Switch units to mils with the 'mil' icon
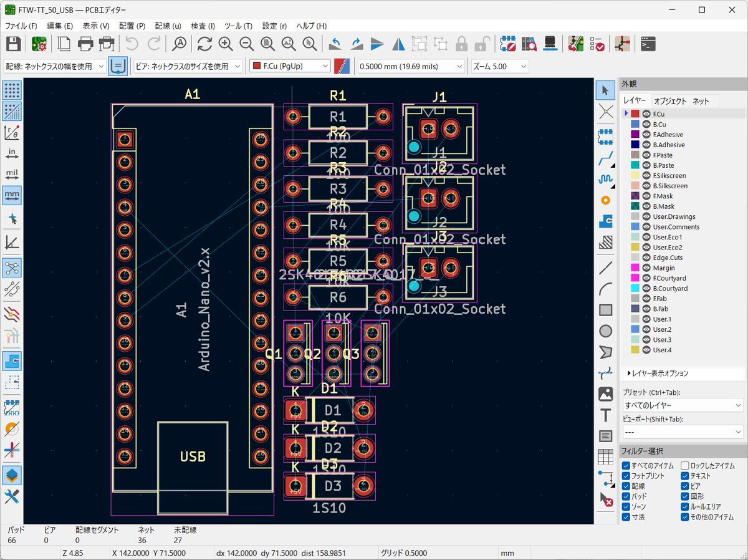 click(12, 174)
